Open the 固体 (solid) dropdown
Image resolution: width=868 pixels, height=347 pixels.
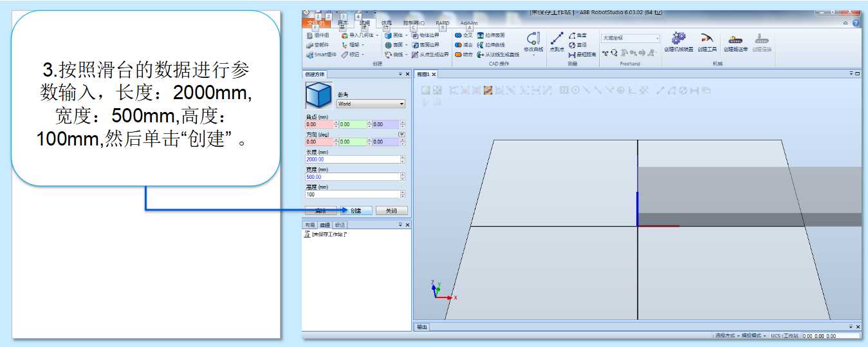[x=396, y=35]
